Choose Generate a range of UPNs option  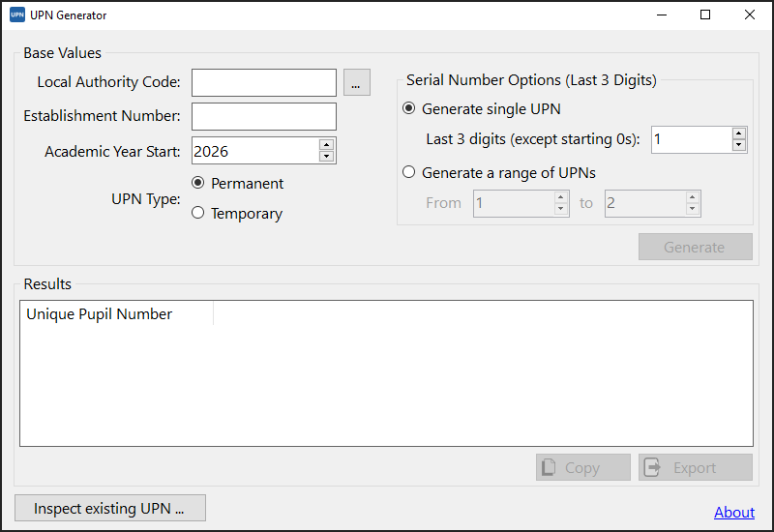tap(498, 173)
